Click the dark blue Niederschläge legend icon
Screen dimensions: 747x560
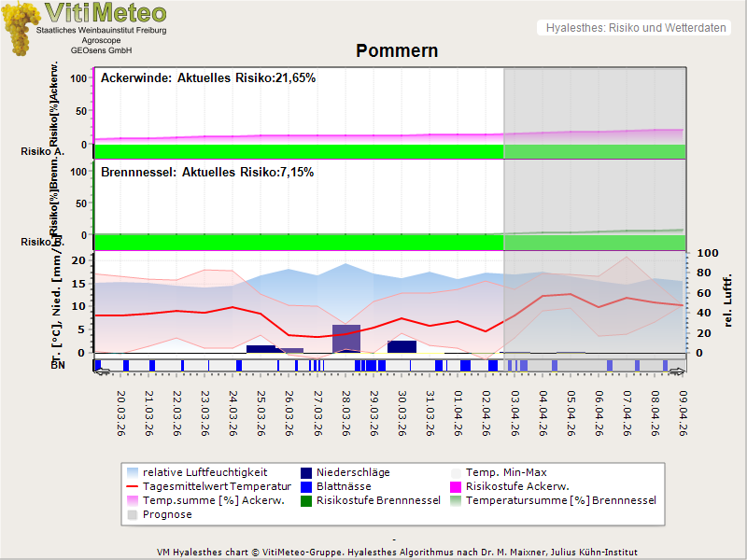pyautogui.click(x=305, y=472)
